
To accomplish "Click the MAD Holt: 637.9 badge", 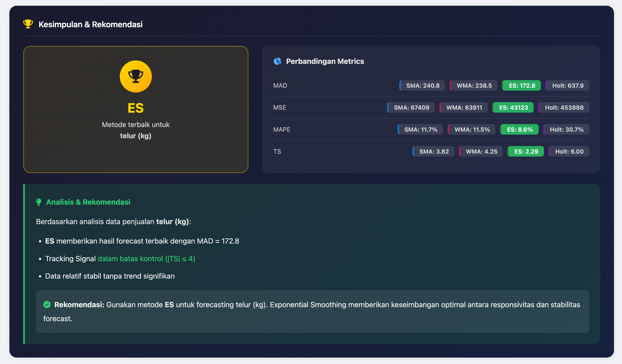I will coord(567,86).
